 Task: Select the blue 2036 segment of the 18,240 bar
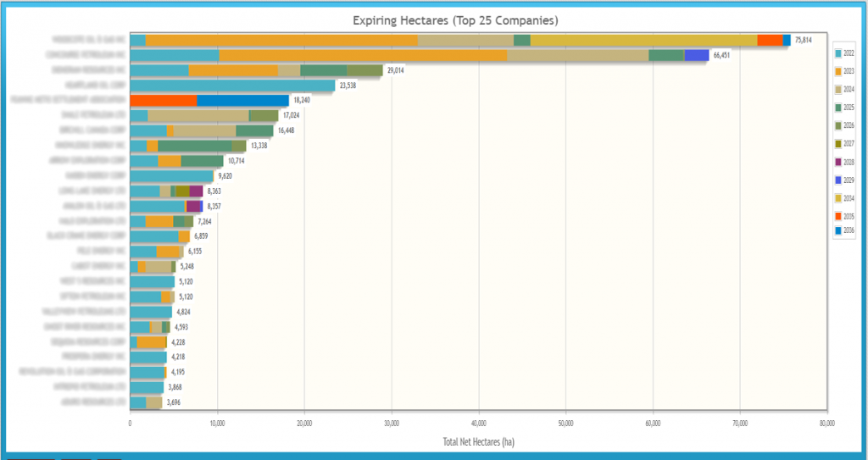[243, 100]
